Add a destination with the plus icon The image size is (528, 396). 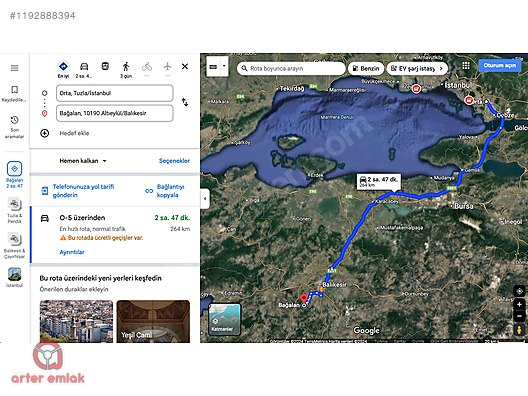click(x=44, y=133)
